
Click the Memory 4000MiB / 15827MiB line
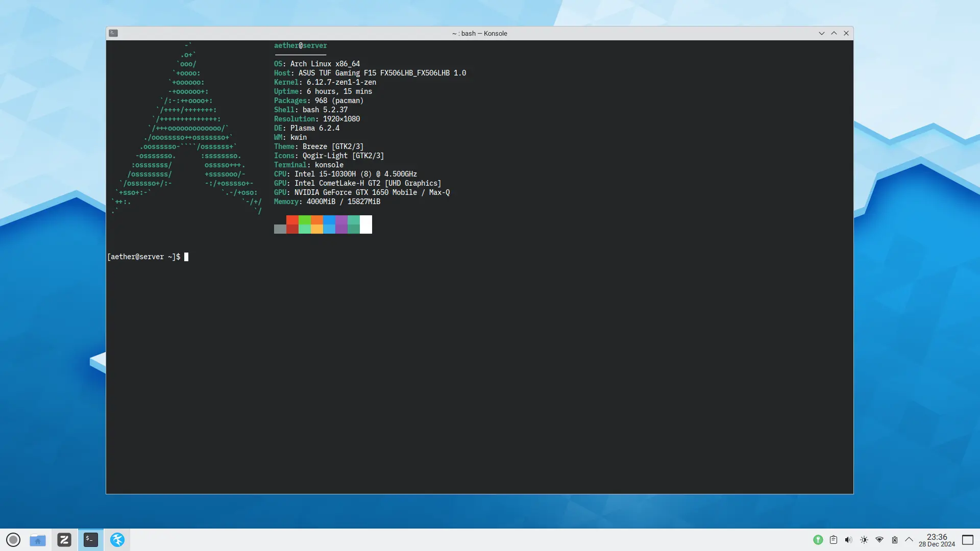327,202
